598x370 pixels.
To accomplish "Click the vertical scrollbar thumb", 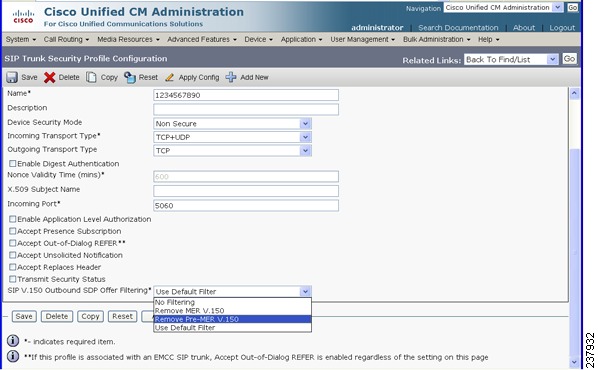I will 574,252.
